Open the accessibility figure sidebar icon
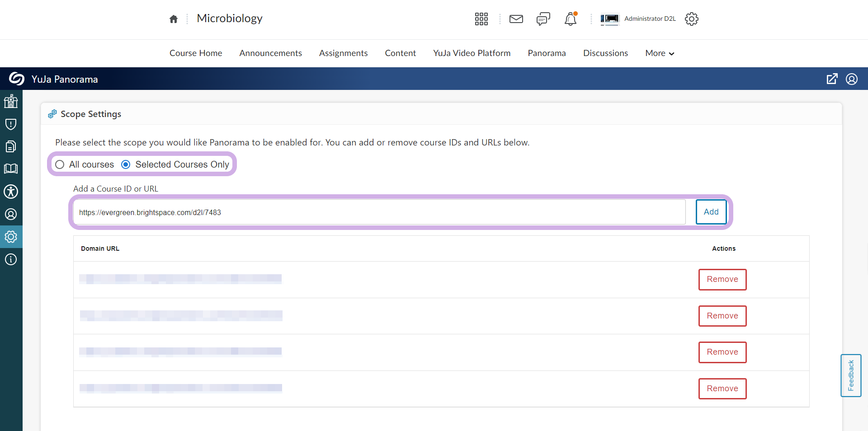Viewport: 868px width, 431px height. (x=11, y=192)
